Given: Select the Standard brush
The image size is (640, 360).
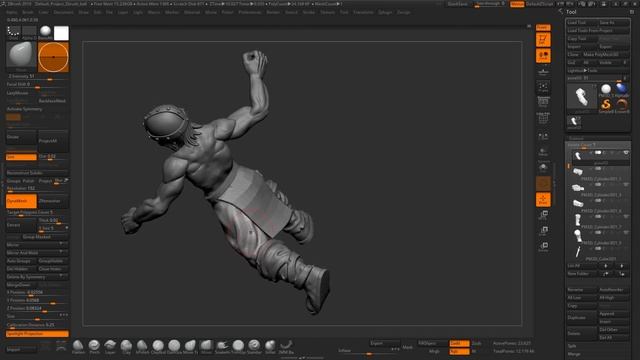Looking at the screenshot, I should (x=254, y=347).
